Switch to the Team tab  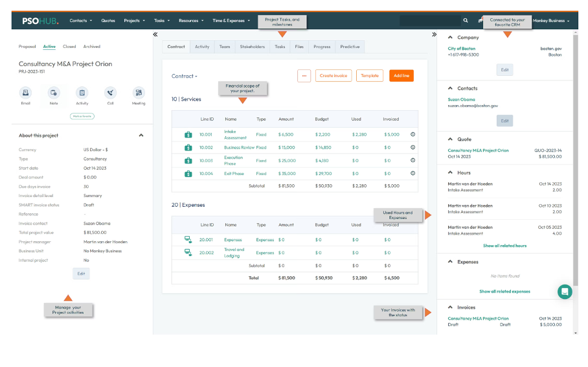[x=225, y=47]
